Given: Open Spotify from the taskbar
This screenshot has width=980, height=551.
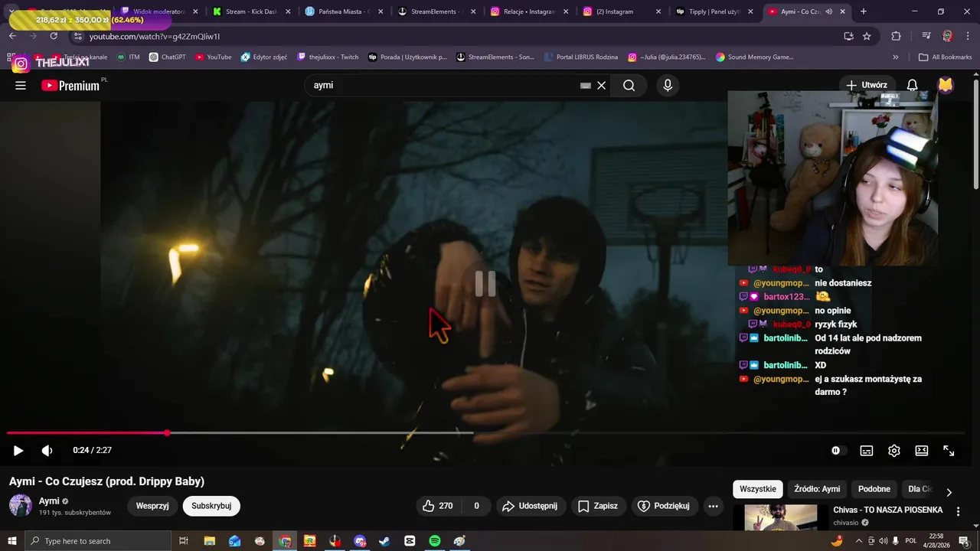Looking at the screenshot, I should [435, 541].
